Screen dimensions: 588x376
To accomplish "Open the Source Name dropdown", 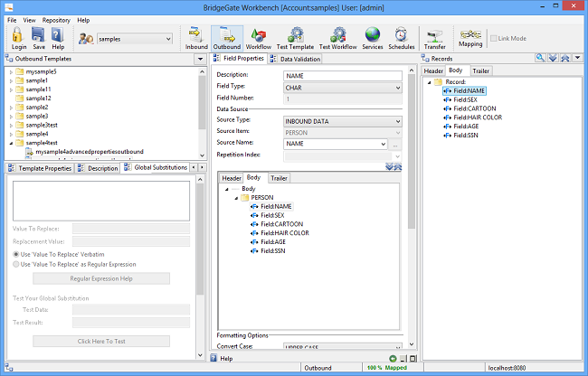I will point(384,144).
